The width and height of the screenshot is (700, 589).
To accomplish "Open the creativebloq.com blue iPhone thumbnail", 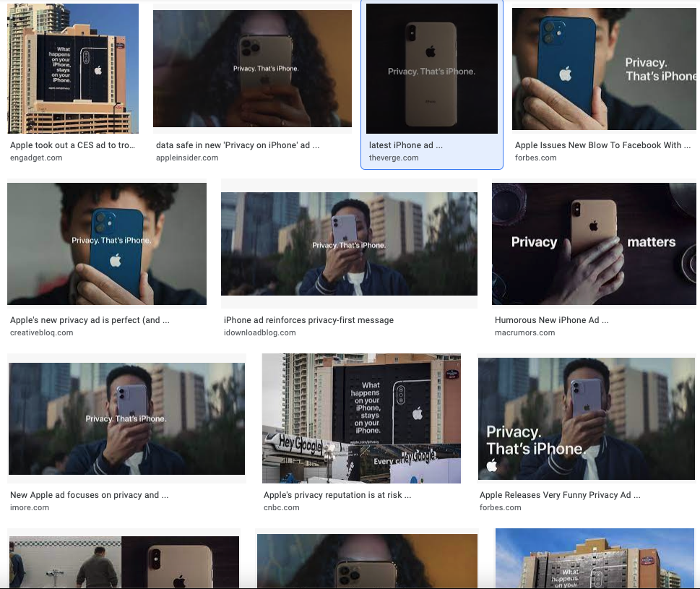I will (107, 244).
